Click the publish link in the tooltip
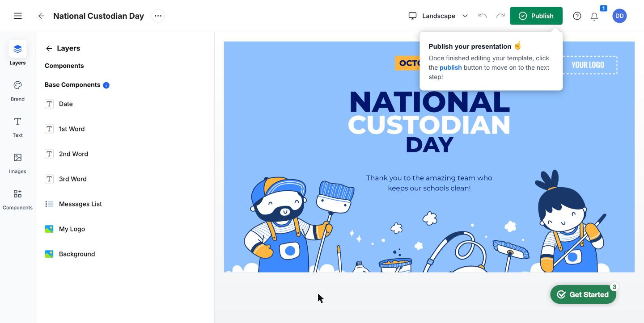The width and height of the screenshot is (644, 323). 451,67
